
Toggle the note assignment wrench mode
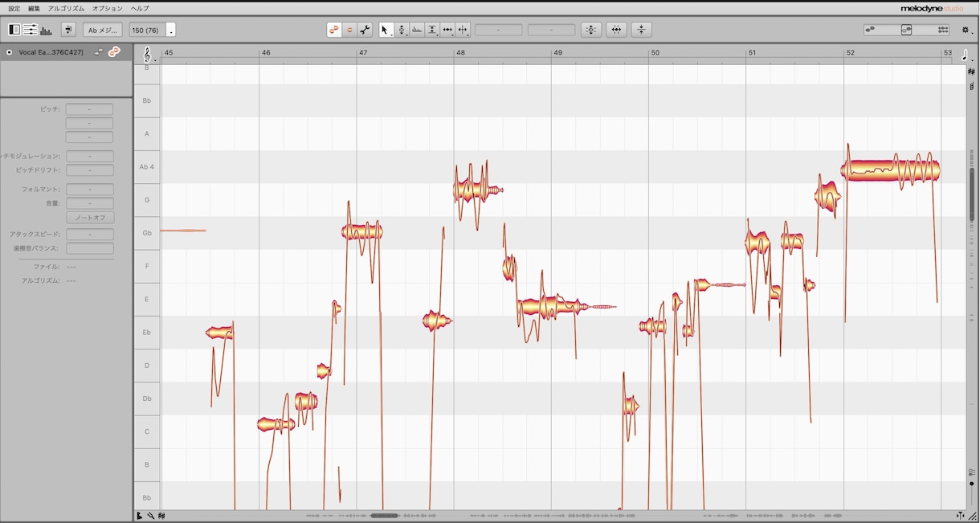365,30
